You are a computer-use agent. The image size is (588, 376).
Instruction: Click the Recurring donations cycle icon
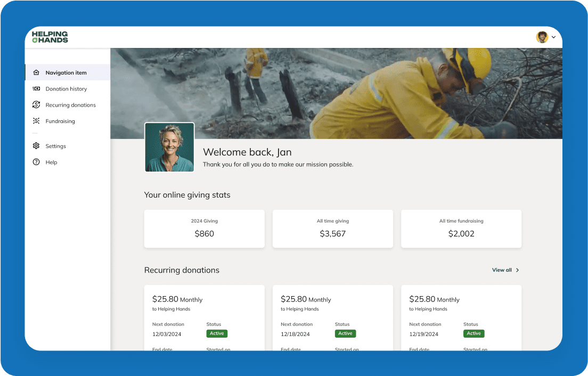tap(36, 105)
